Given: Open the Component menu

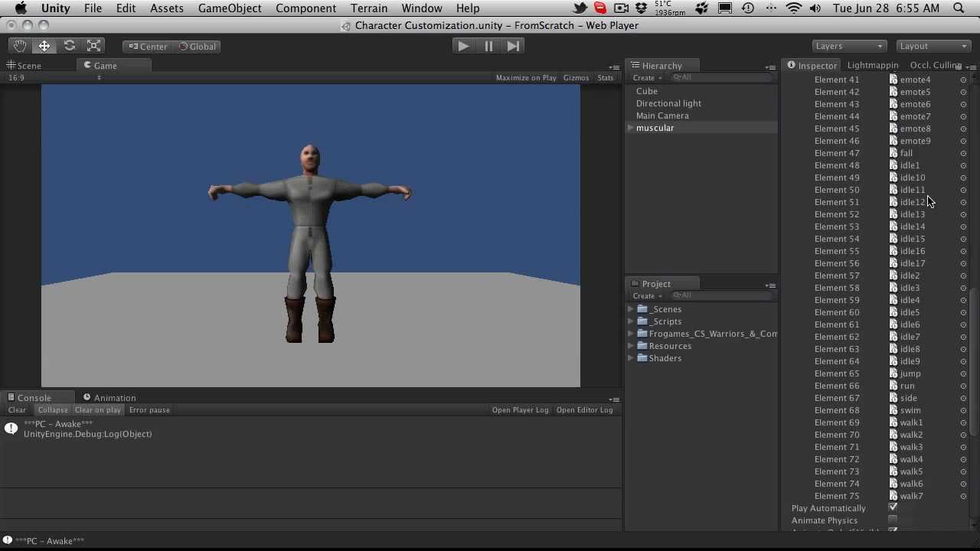Looking at the screenshot, I should tap(305, 8).
